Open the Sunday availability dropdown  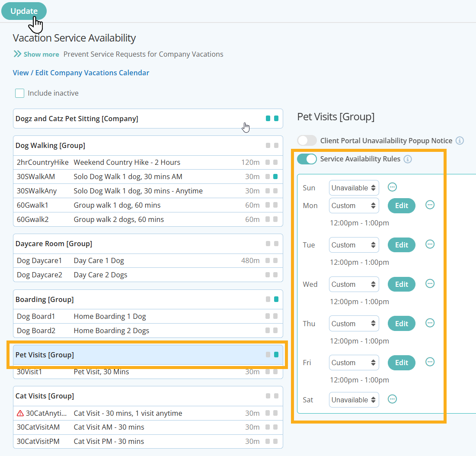[354, 188]
